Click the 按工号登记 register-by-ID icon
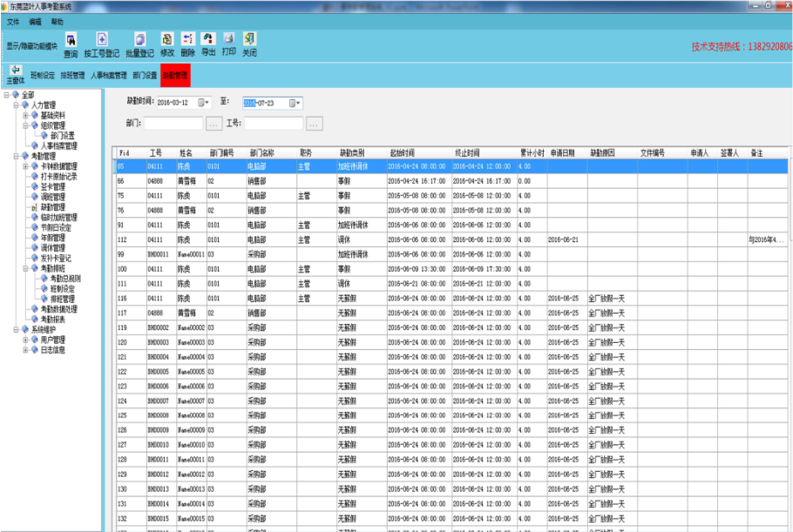The width and height of the screenshot is (793, 532). pos(102,39)
